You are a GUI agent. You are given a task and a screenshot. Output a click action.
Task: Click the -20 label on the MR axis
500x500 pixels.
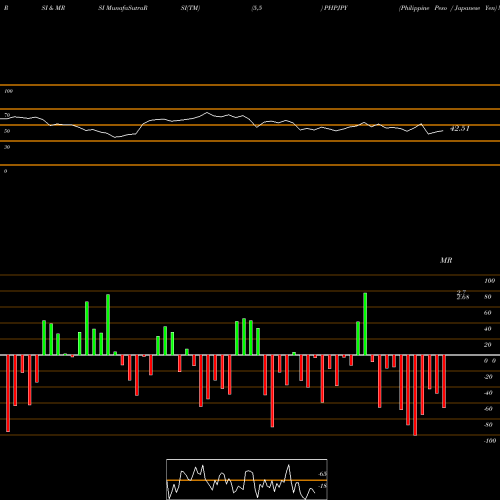pyautogui.click(x=488, y=377)
